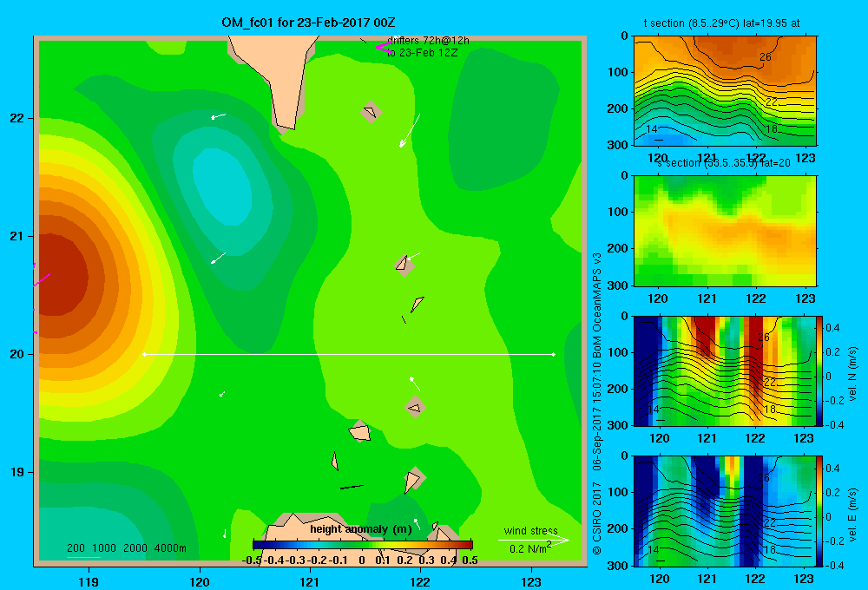Click latitude label 22 on main map's left axis
Image resolution: width=868 pixels, height=590 pixels.
click(17, 118)
